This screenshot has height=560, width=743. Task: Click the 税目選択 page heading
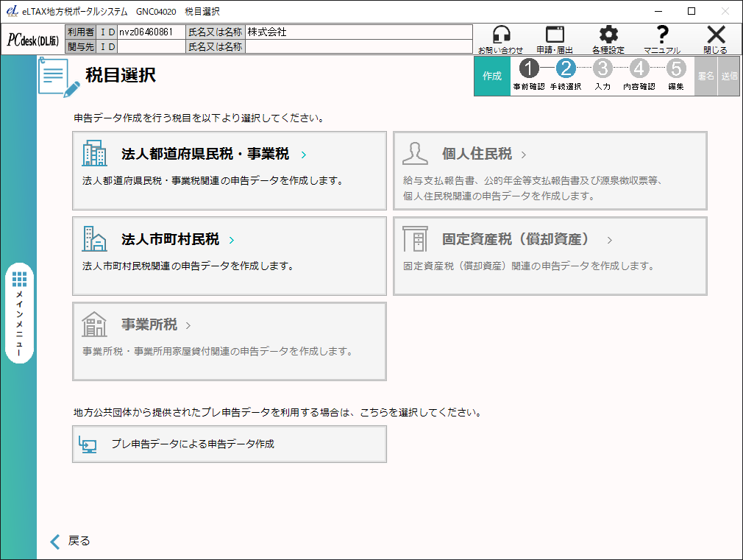click(x=121, y=75)
